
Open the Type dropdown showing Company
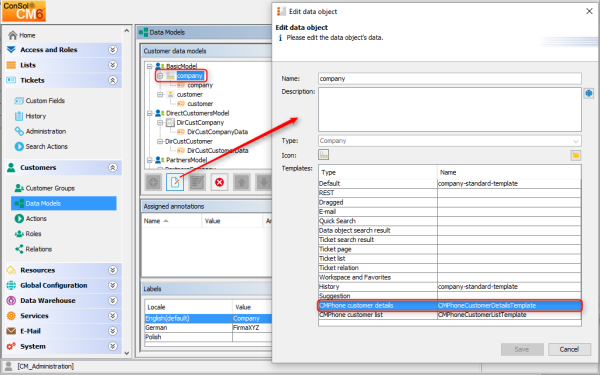(450, 141)
